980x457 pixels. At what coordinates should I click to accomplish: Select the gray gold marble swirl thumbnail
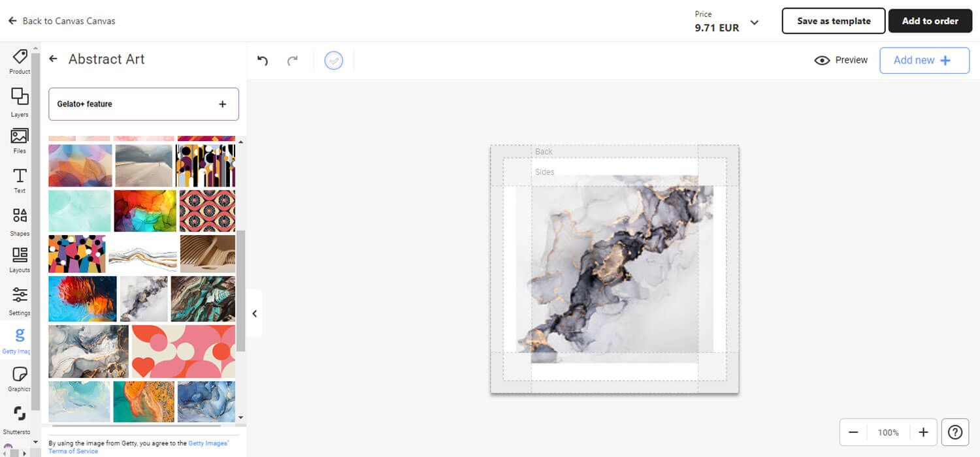pos(89,352)
